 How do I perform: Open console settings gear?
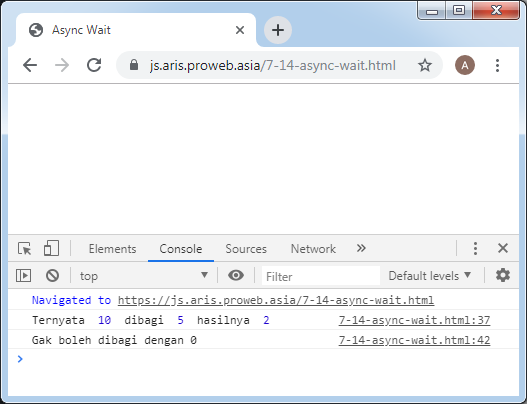pos(503,275)
